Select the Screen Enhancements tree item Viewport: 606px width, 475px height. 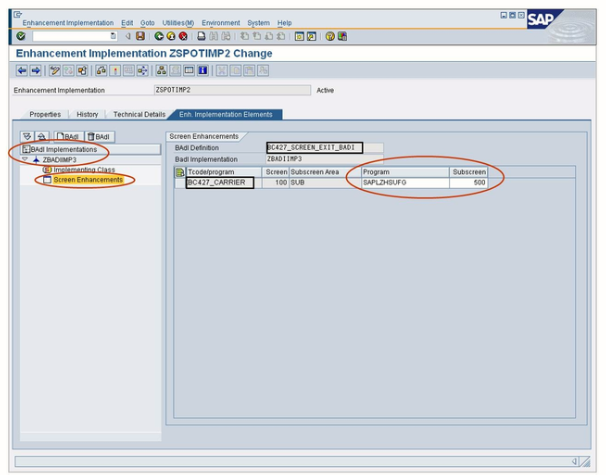point(88,180)
